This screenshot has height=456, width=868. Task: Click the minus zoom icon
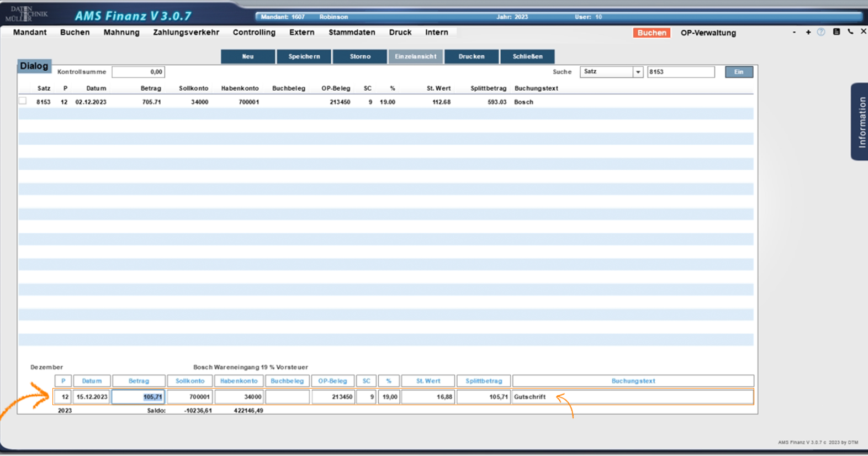pos(794,32)
